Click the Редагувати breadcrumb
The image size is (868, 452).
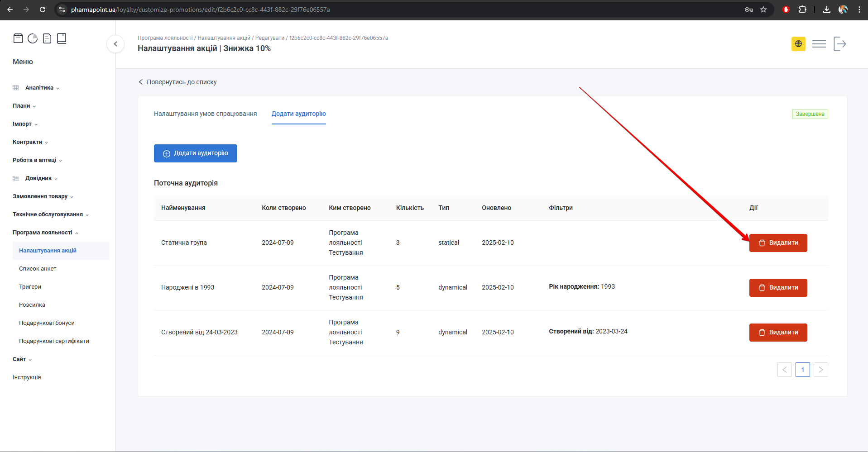(x=270, y=38)
